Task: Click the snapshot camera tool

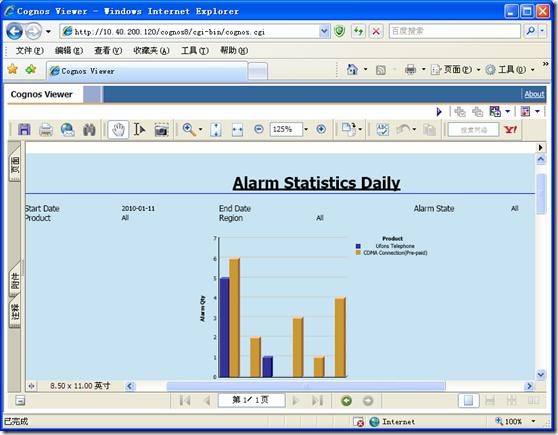Action: pyautogui.click(x=161, y=130)
